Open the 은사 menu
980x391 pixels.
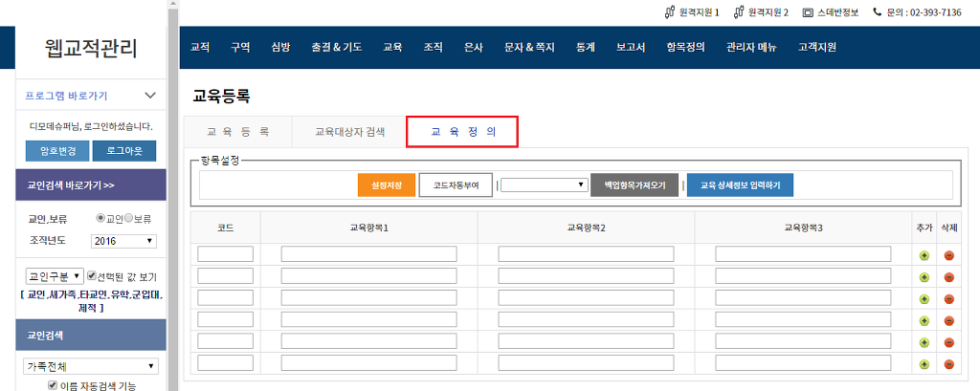474,47
